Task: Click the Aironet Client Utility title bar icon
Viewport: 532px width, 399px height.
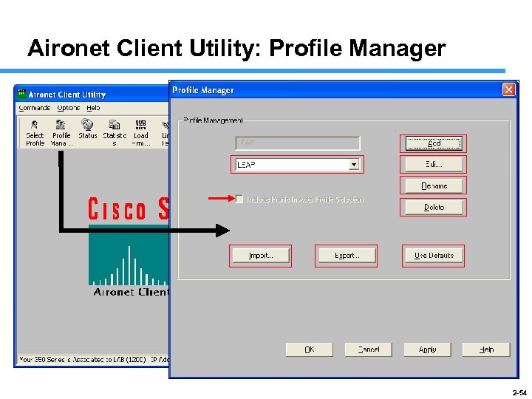Action: (x=22, y=94)
